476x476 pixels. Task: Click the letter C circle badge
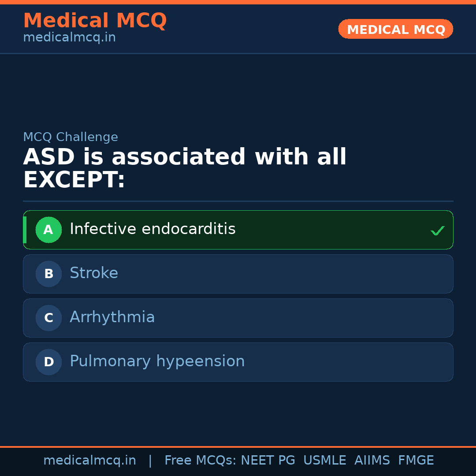point(48,318)
